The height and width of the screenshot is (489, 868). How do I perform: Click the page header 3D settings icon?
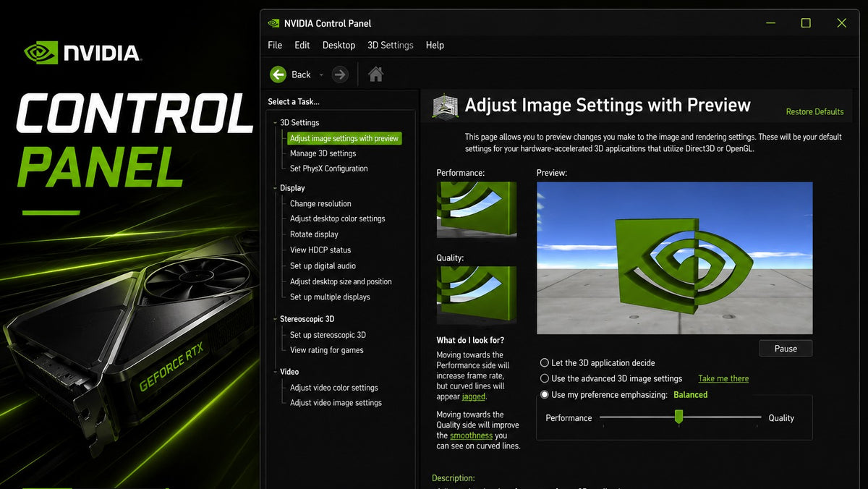[x=445, y=106]
